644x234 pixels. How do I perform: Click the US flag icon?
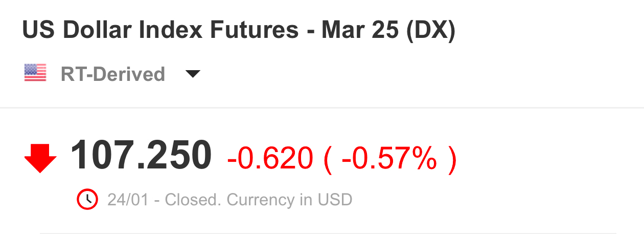(35, 74)
